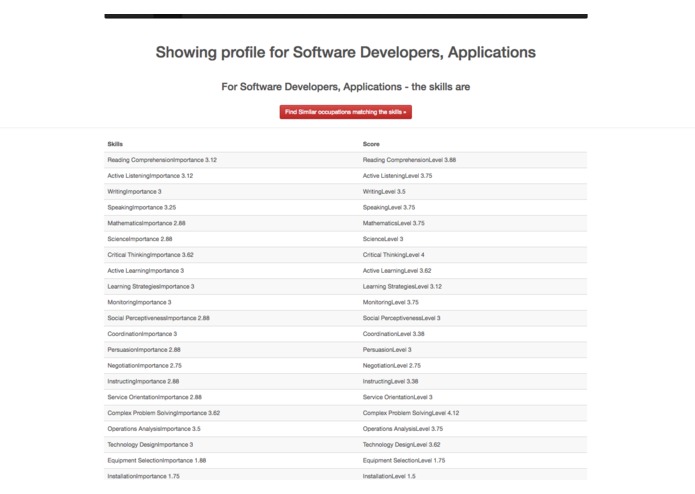Select Learning StrategiesLevel 3.12 cell
This screenshot has width=695, height=494.
(x=402, y=287)
